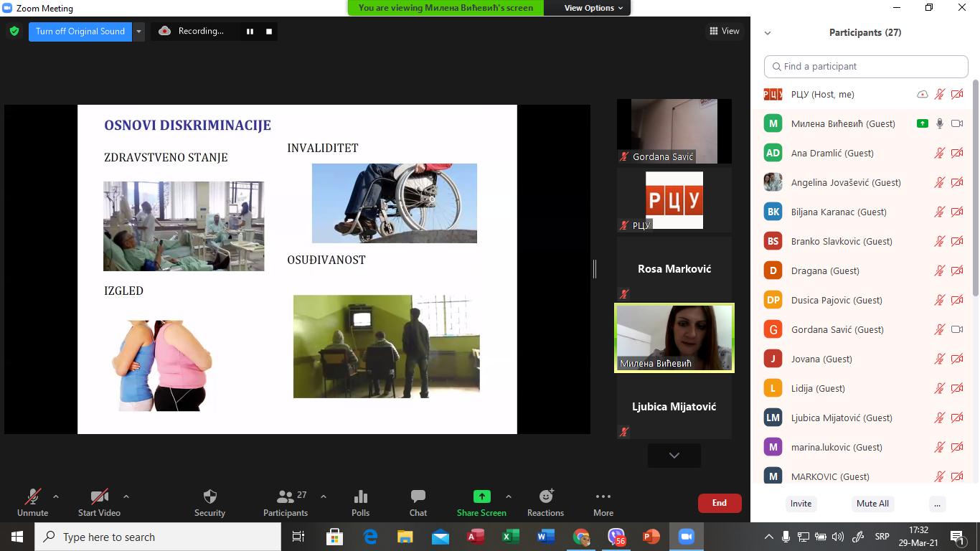Pause the recording
The height and width of the screenshot is (551, 980).
click(x=250, y=32)
